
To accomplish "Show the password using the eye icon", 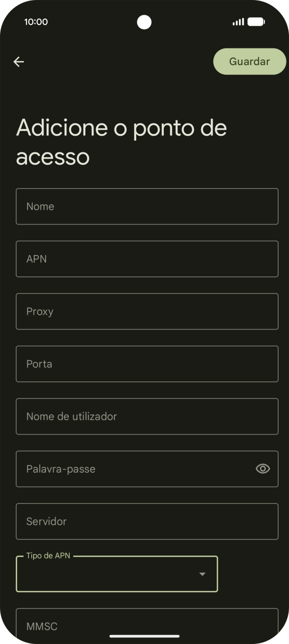I will coord(262,469).
